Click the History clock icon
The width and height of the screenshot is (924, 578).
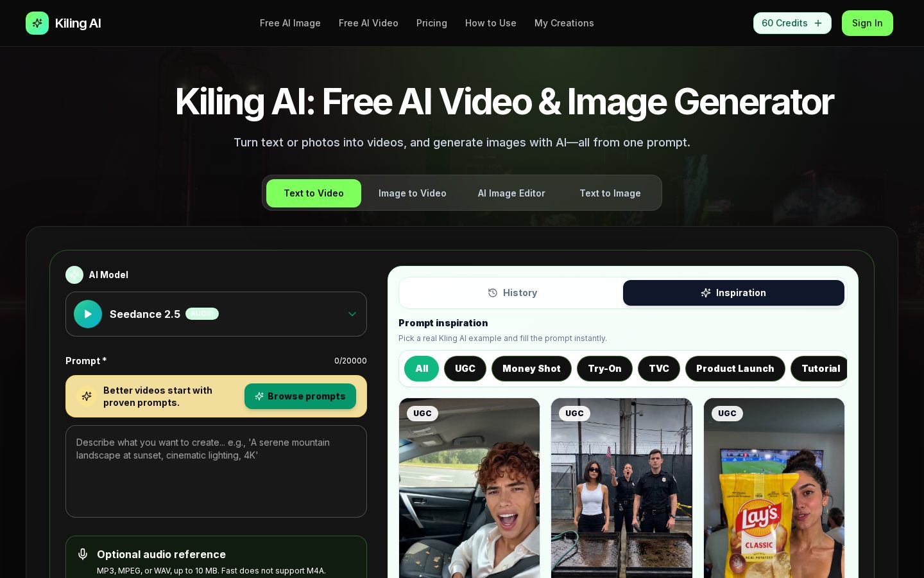[x=493, y=293]
